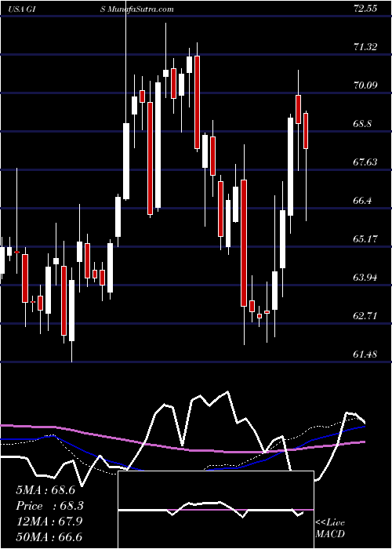Click the 5MA : 68.6 readout
Image resolution: width=392 pixels, height=549 pixels.
[45, 490]
